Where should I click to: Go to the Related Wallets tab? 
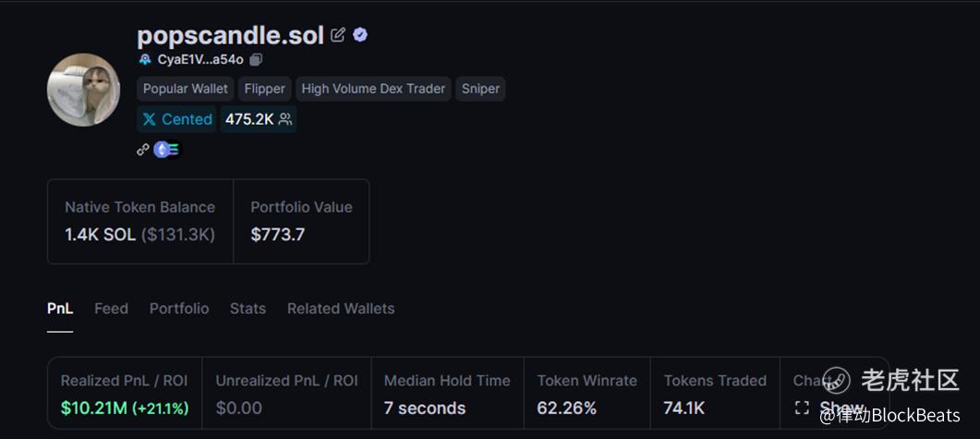pos(341,309)
